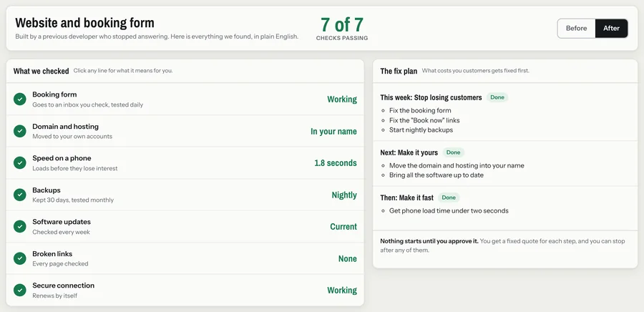Click the Fix the booking form item
The height and width of the screenshot is (312, 644).
[420, 110]
